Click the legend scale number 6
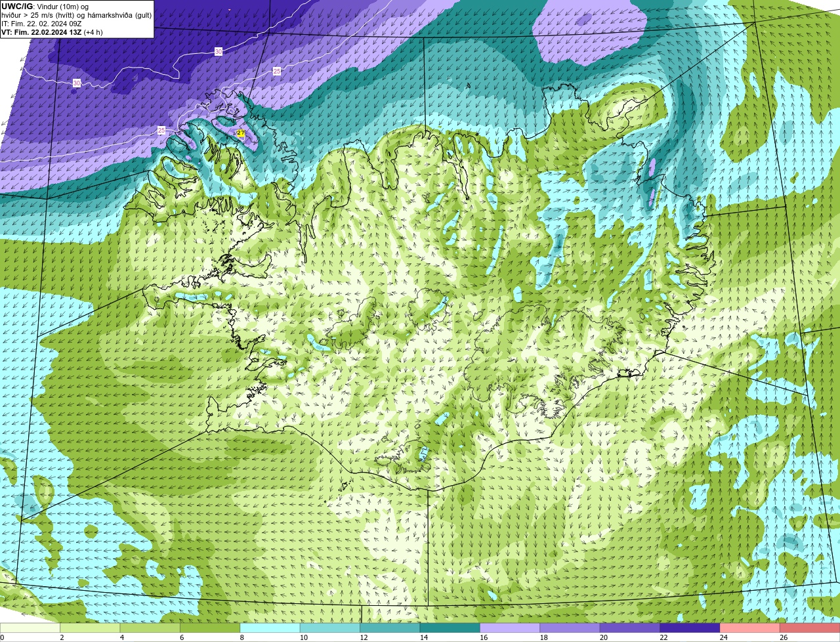Screen dimensions: 840x642 click(x=182, y=637)
